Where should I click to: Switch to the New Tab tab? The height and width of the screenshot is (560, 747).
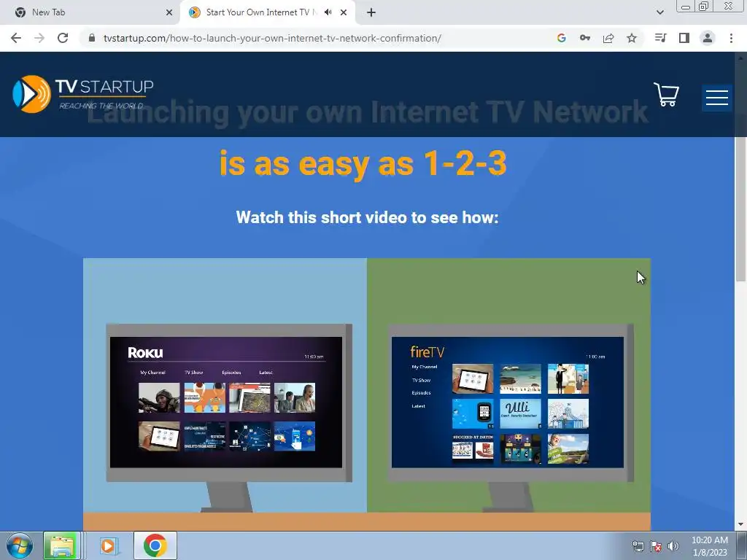coord(90,12)
